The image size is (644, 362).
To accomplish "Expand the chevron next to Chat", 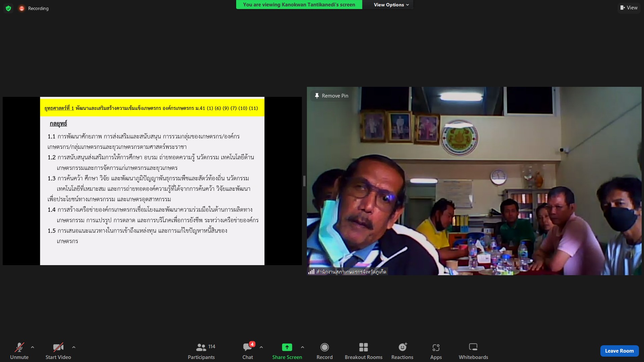I will tap(261, 347).
